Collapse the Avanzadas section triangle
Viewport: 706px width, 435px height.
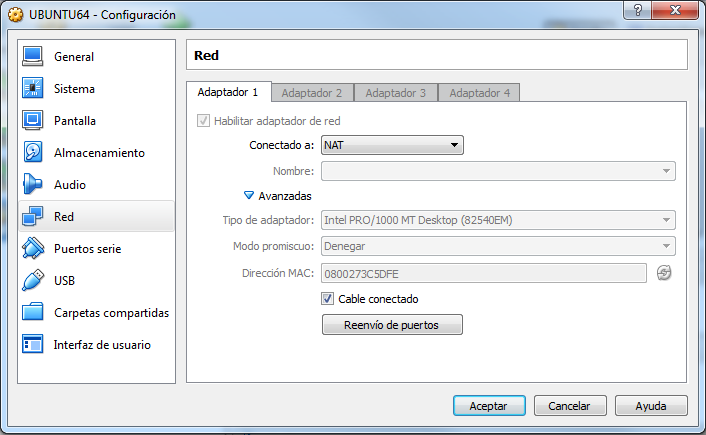(x=249, y=195)
